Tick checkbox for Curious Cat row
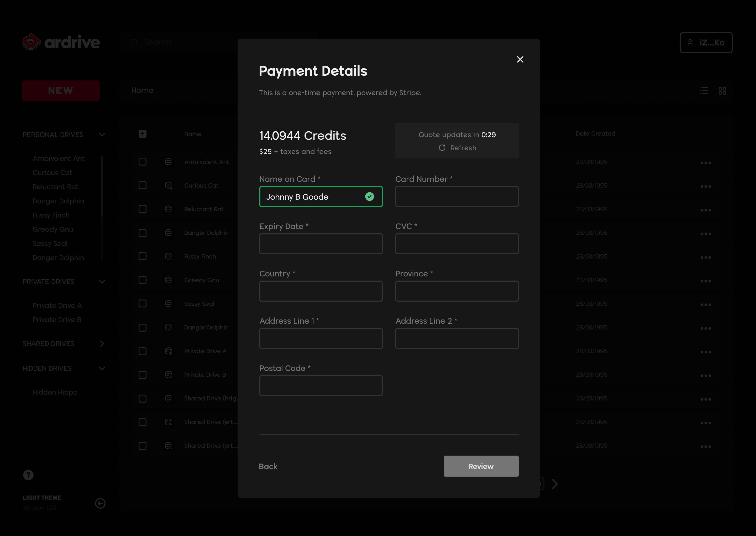This screenshot has height=536, width=756. pyautogui.click(x=143, y=185)
